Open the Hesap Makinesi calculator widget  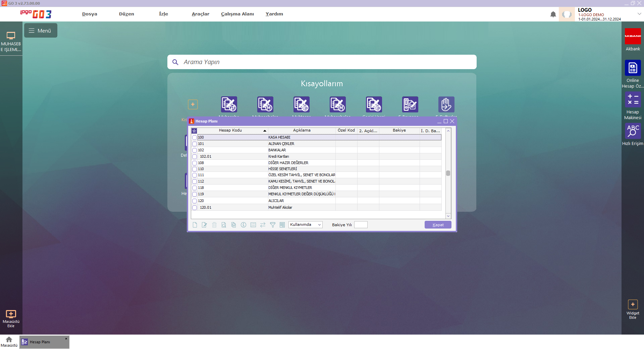click(633, 106)
